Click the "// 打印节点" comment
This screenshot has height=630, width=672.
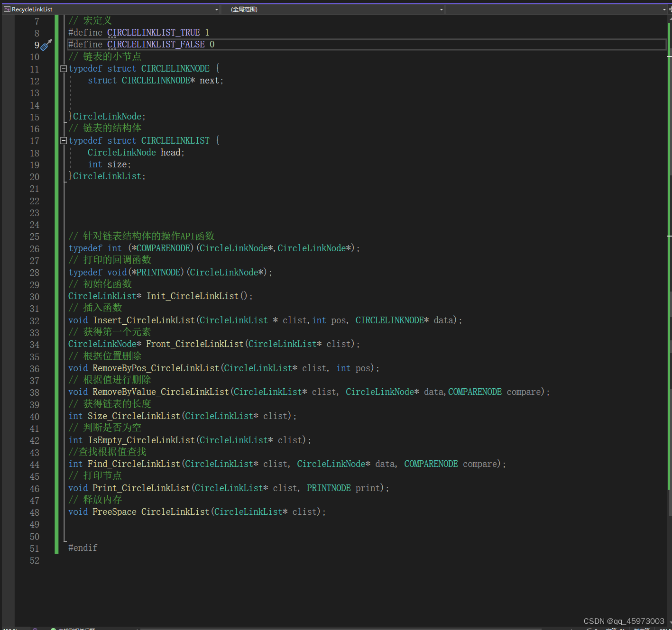(x=95, y=475)
